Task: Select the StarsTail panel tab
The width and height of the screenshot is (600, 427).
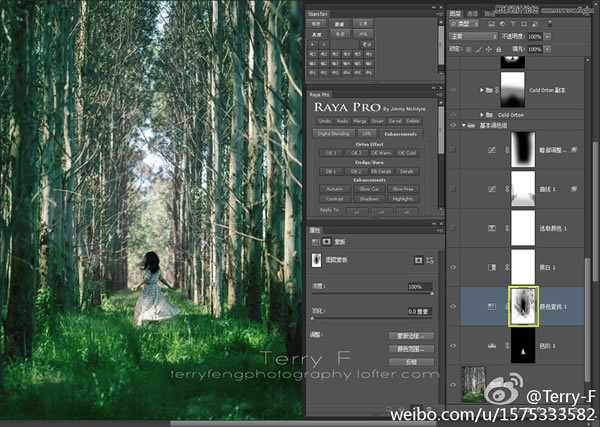Action: 318,14
